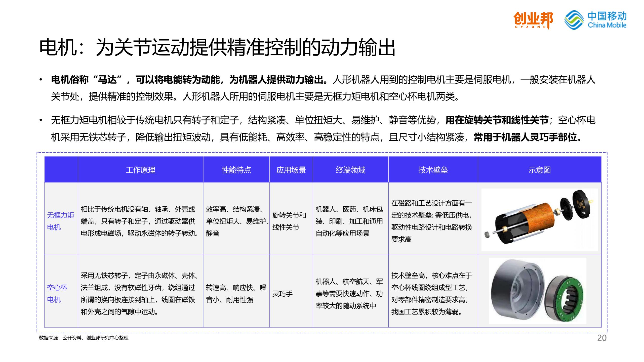Click the China Mobile swirl logo icon
Viewport: 644px width, 362px height.
[x=574, y=20]
